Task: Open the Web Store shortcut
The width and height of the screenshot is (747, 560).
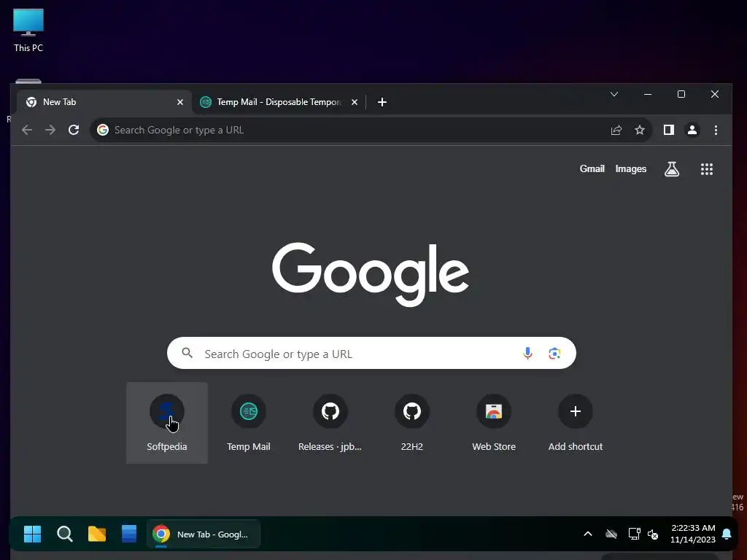Action: pos(494,422)
